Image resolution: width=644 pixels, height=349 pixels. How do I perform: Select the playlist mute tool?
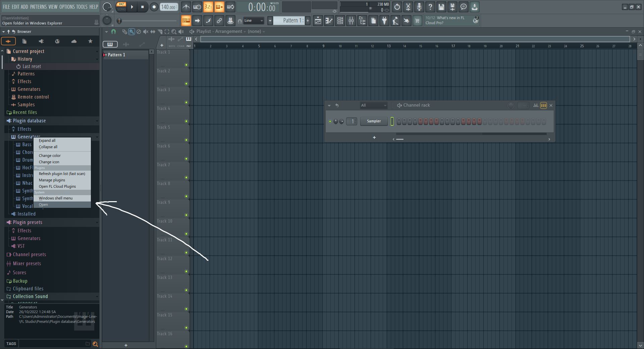[146, 32]
